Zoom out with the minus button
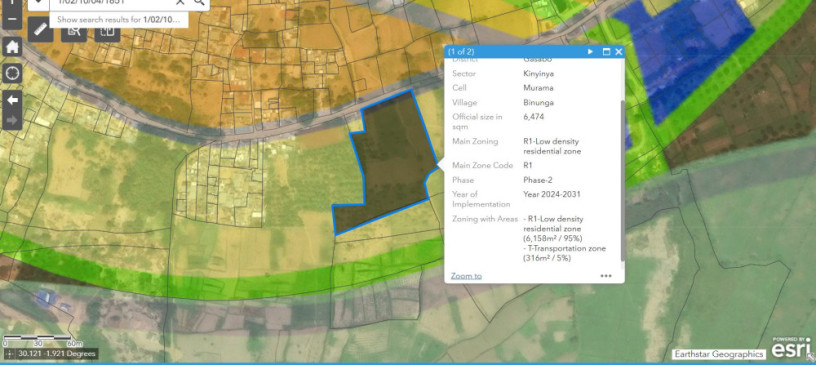This screenshot has height=365, width=816. coord(12,20)
